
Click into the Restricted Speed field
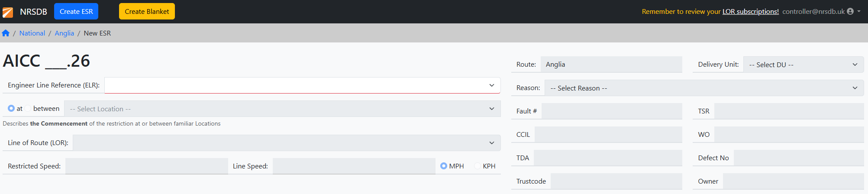(x=146, y=166)
